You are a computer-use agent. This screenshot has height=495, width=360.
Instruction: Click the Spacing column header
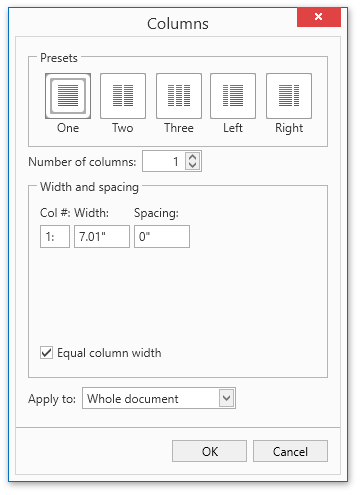click(x=156, y=213)
